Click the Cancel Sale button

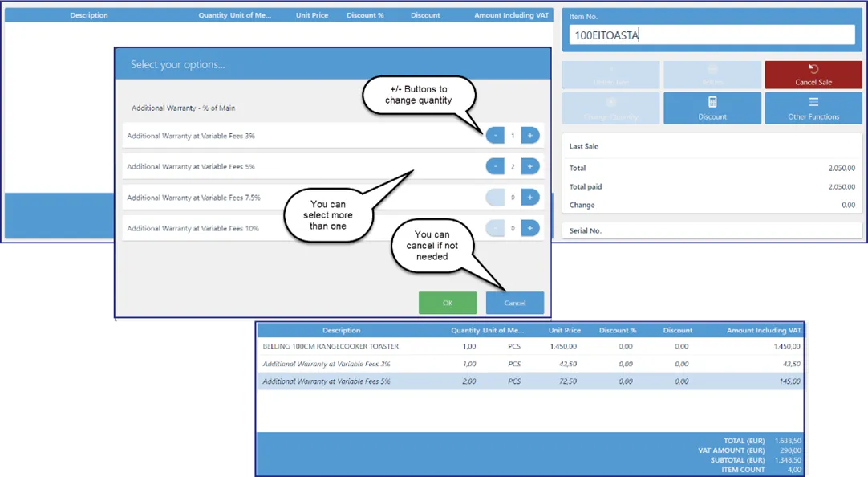[813, 75]
